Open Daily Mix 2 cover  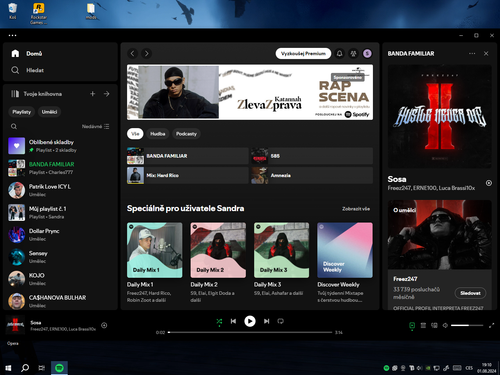218,250
